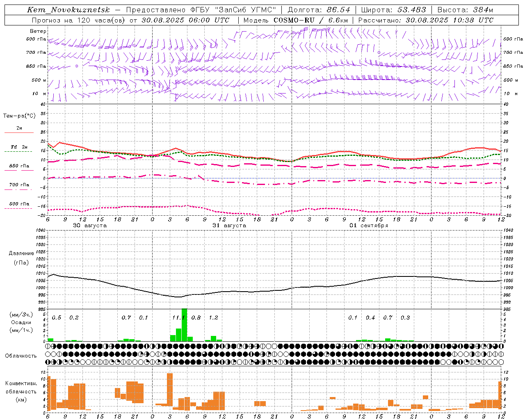Click the Тем-ра(°C) temperature axis label
Image resolution: width=525 pixels, height=420 pixels.
[x=19, y=116]
